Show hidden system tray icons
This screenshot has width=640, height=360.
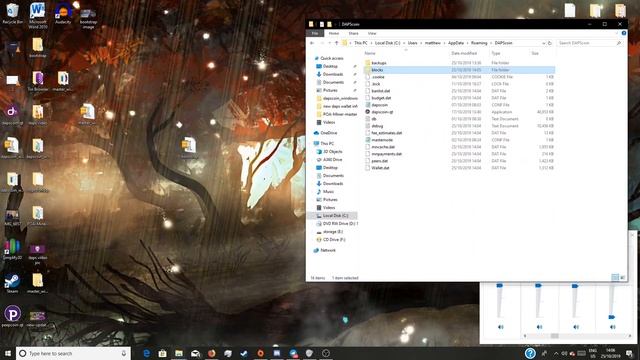556,353
